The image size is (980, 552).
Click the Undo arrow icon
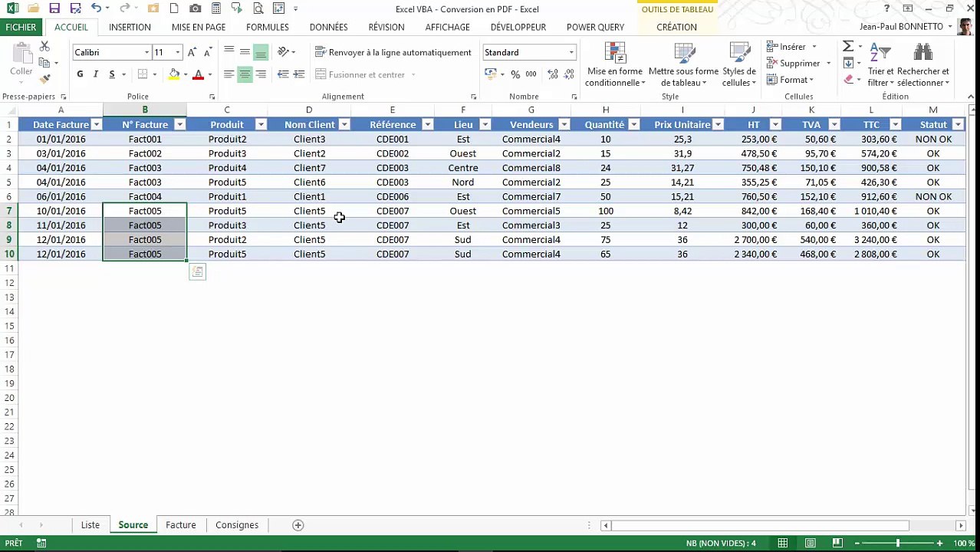click(x=96, y=8)
